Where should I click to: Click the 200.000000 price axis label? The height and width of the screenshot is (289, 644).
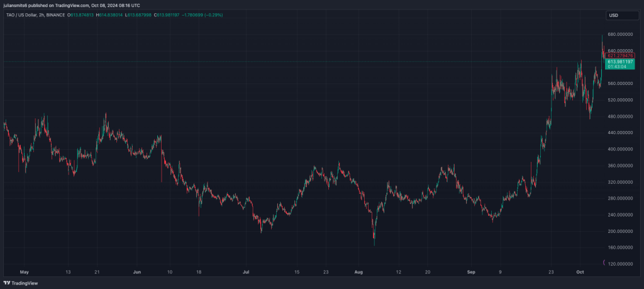click(621, 231)
